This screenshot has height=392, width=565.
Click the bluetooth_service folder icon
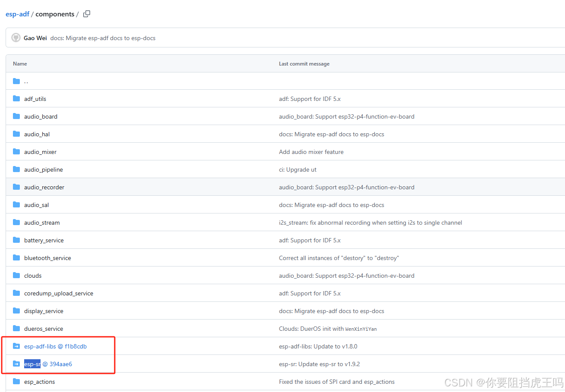tap(16, 258)
